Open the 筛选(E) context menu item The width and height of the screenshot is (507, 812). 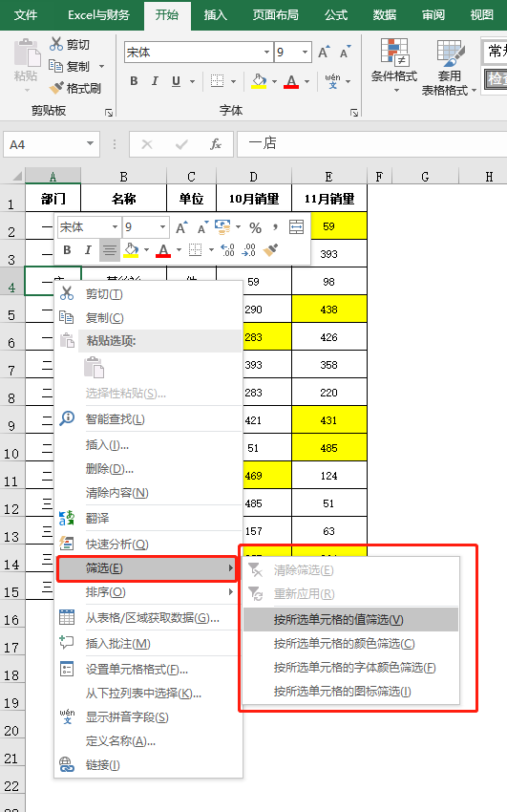[147, 568]
